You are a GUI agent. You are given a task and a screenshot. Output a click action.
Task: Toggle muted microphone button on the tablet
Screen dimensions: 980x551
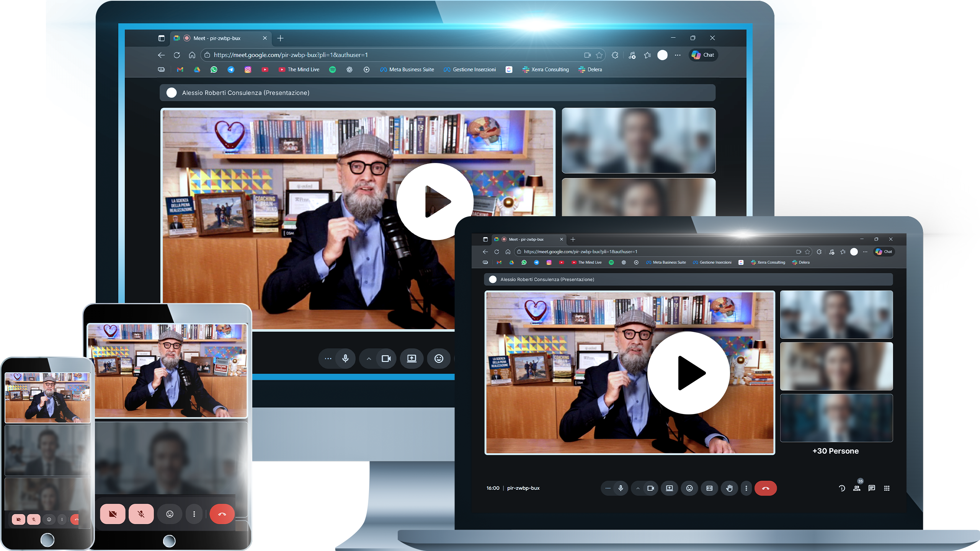point(141,514)
